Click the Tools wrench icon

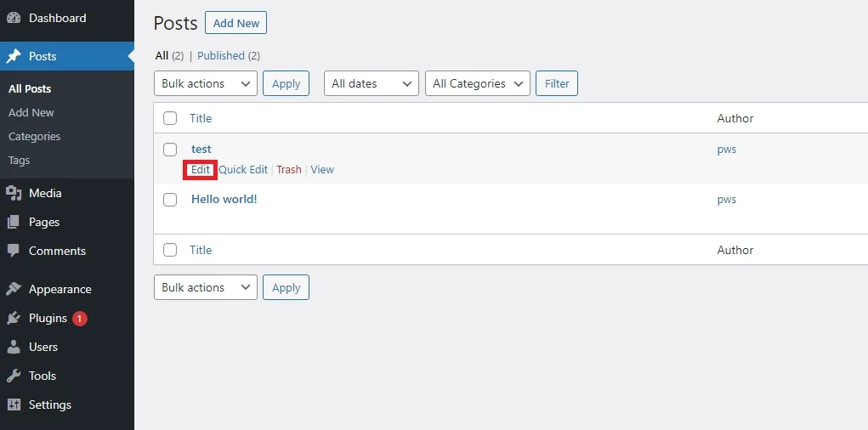click(14, 376)
